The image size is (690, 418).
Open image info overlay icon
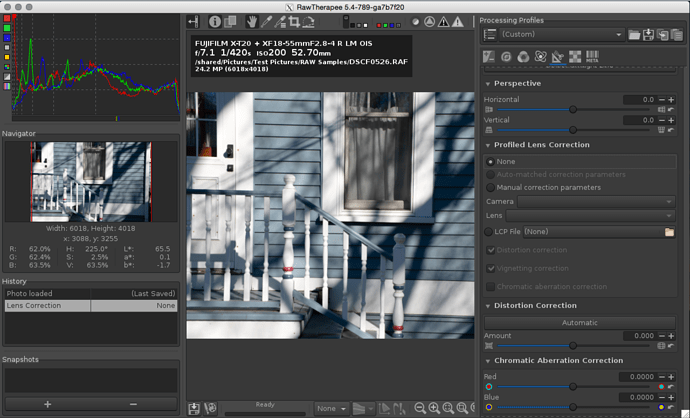215,22
